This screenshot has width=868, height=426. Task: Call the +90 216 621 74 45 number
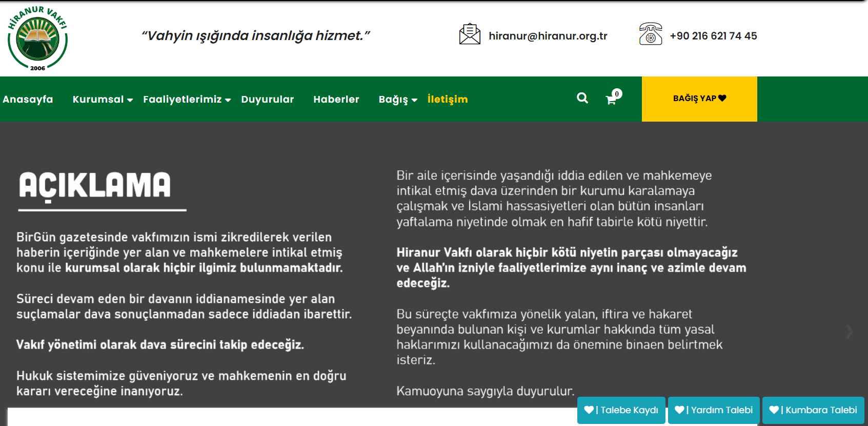713,36
